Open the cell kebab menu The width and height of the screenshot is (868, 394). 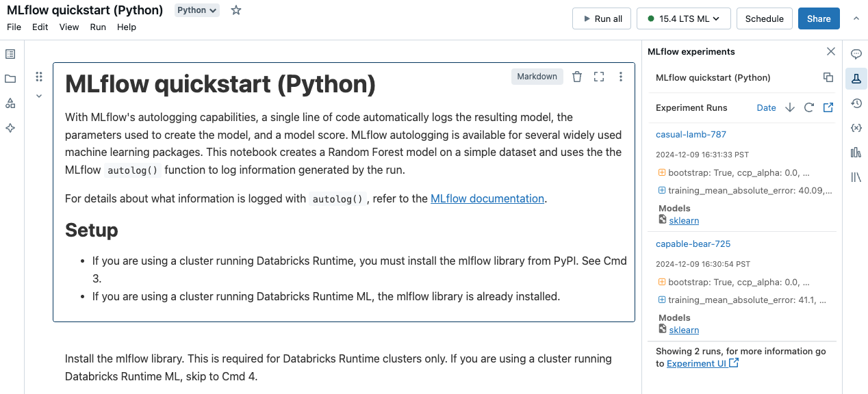(621, 77)
